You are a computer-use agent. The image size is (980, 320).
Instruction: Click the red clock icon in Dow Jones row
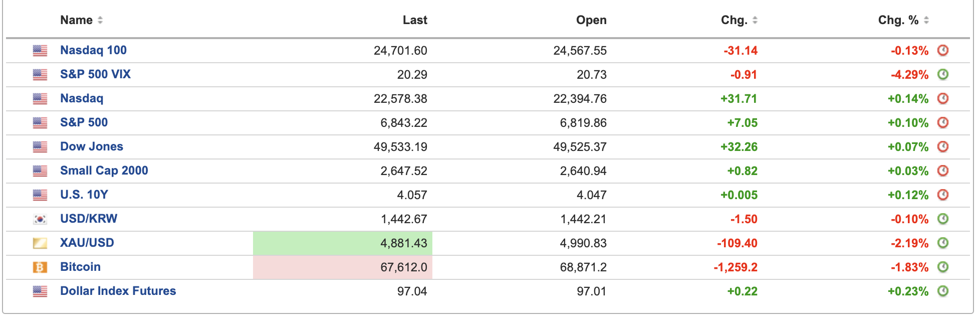click(x=943, y=146)
